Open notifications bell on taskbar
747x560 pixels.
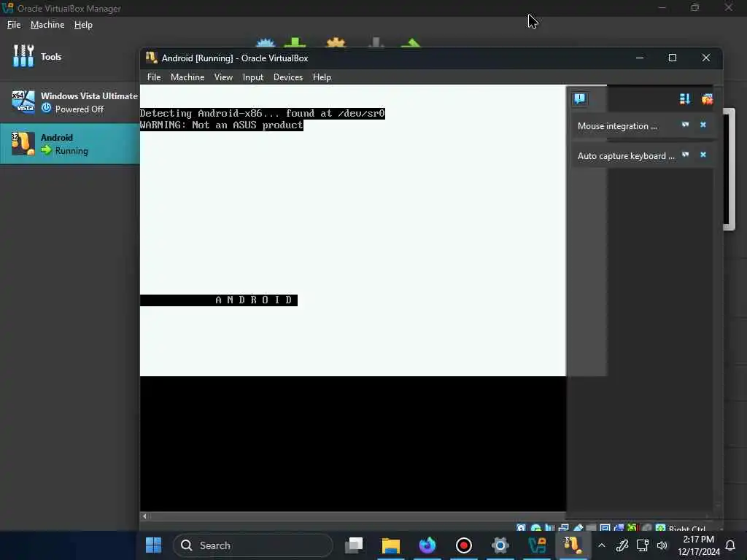pos(729,545)
